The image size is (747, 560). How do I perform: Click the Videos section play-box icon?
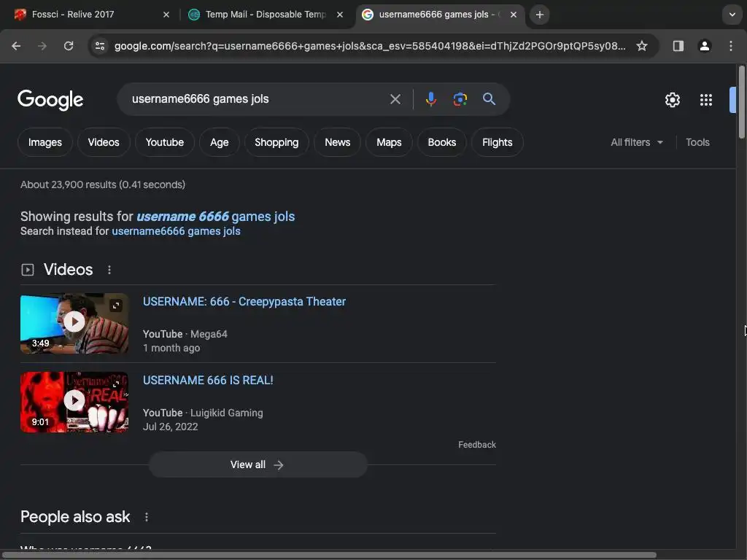pyautogui.click(x=28, y=270)
